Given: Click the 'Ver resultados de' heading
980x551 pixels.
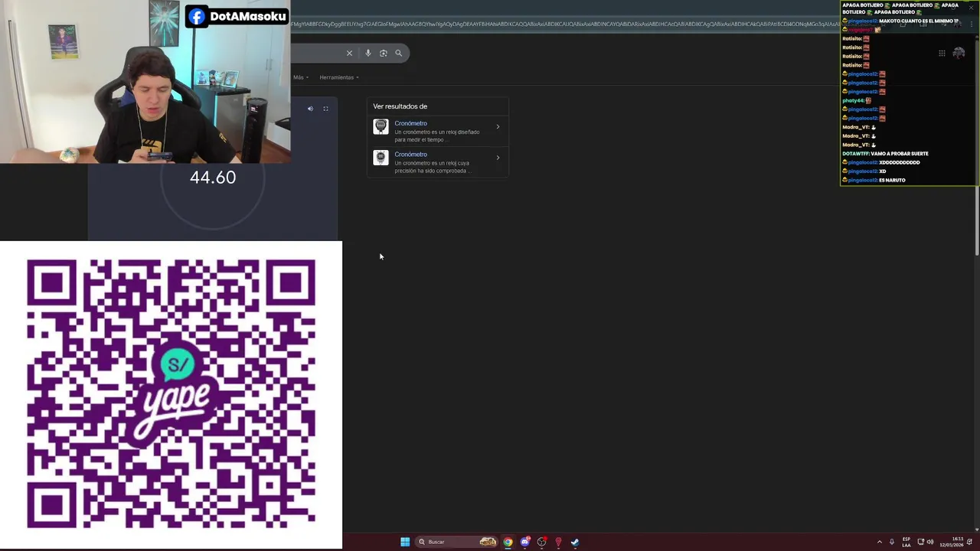Looking at the screenshot, I should pyautogui.click(x=400, y=106).
